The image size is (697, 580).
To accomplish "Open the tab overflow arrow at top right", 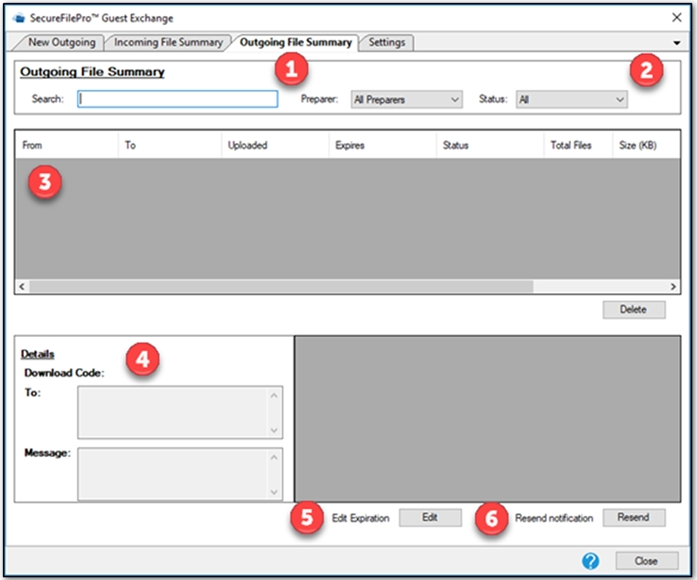I will pyautogui.click(x=677, y=43).
